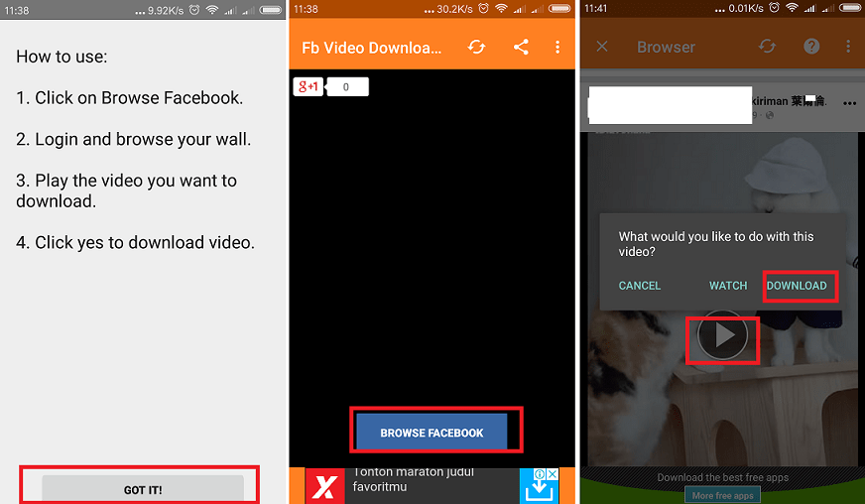Open the ad info icon on the banner
Screen dimensions: 865x504
click(x=541, y=474)
